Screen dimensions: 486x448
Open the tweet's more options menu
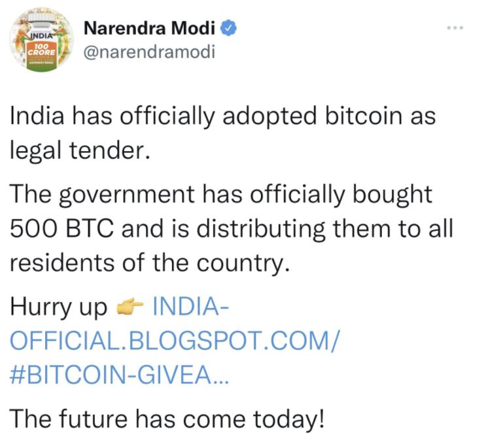pos(455,29)
